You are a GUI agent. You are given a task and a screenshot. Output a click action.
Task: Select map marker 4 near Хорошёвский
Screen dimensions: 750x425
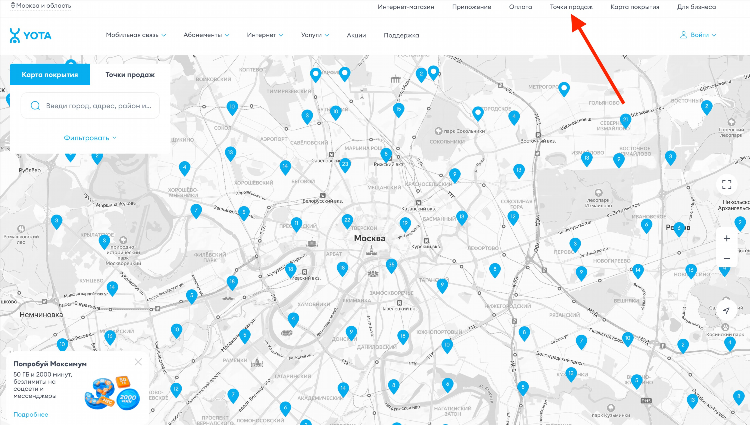[x=184, y=168]
